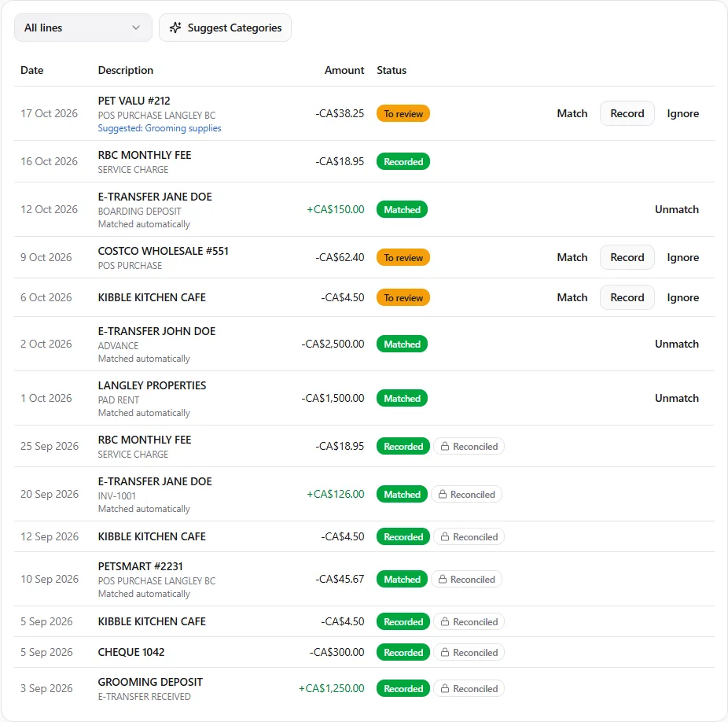Select the CHEQUE 1042 description

(x=131, y=652)
